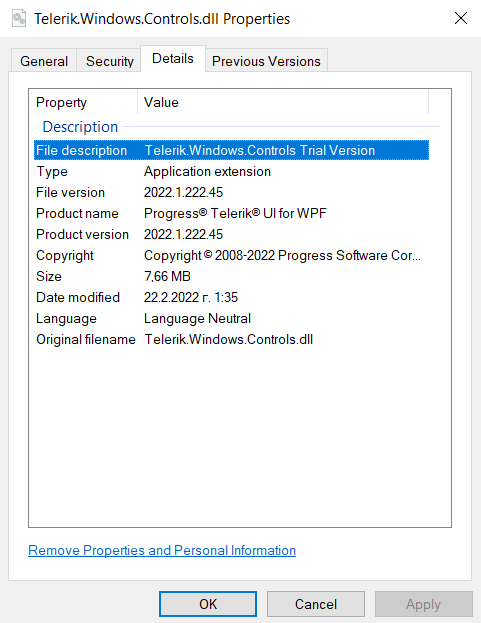This screenshot has height=623, width=481.
Task: Click the DLL file icon in title bar
Action: pos(19,18)
